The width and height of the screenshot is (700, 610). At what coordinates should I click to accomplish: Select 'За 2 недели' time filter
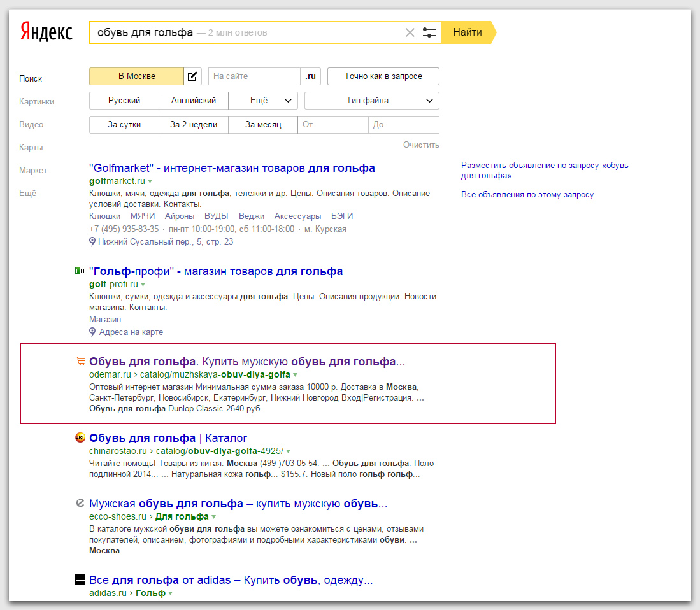point(193,125)
